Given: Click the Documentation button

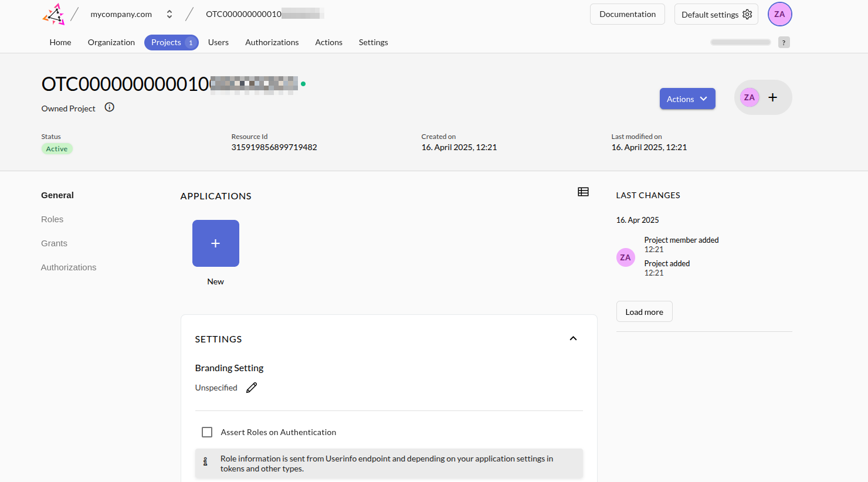Looking at the screenshot, I should (x=627, y=14).
